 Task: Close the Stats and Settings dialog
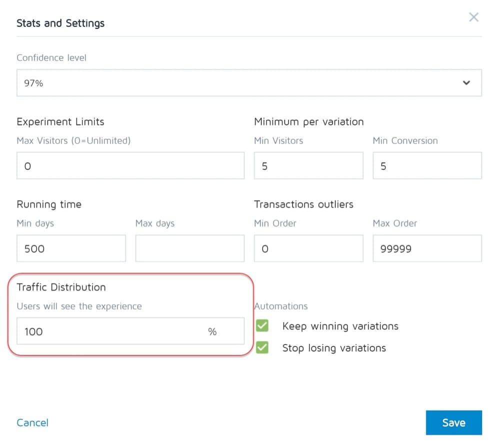click(x=473, y=17)
